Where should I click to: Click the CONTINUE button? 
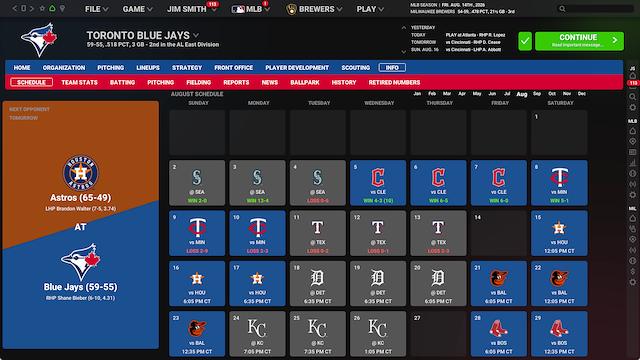pos(579,41)
